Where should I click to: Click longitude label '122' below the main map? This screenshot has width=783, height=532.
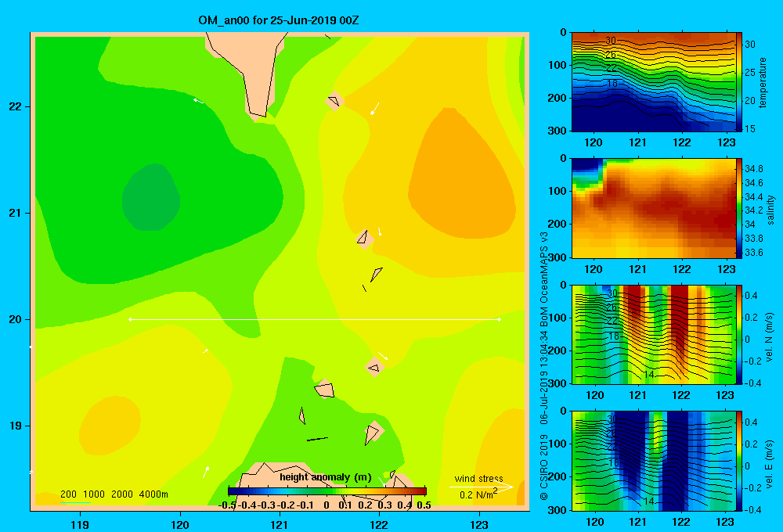click(x=379, y=524)
